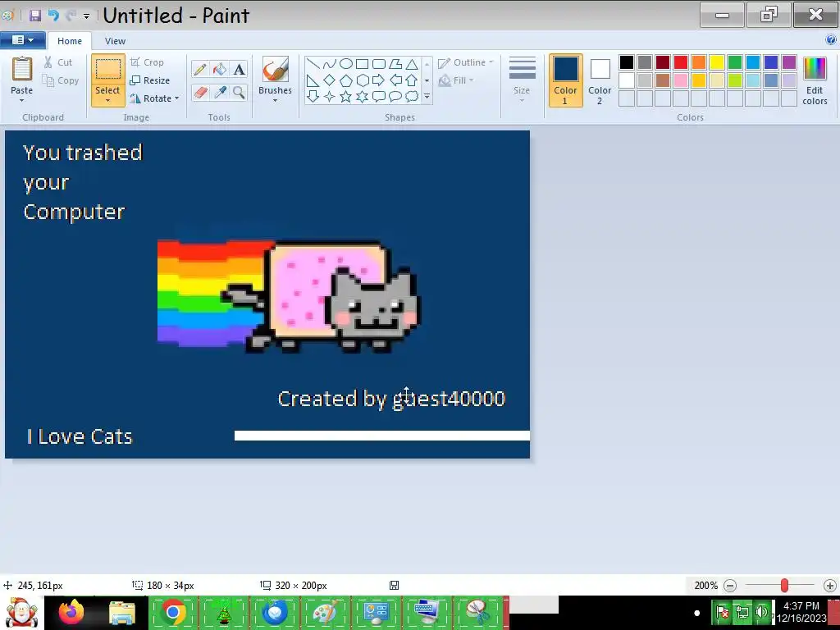Viewport: 840px width, 630px height.
Task: Select the Pencil tool
Action: pyautogui.click(x=200, y=69)
